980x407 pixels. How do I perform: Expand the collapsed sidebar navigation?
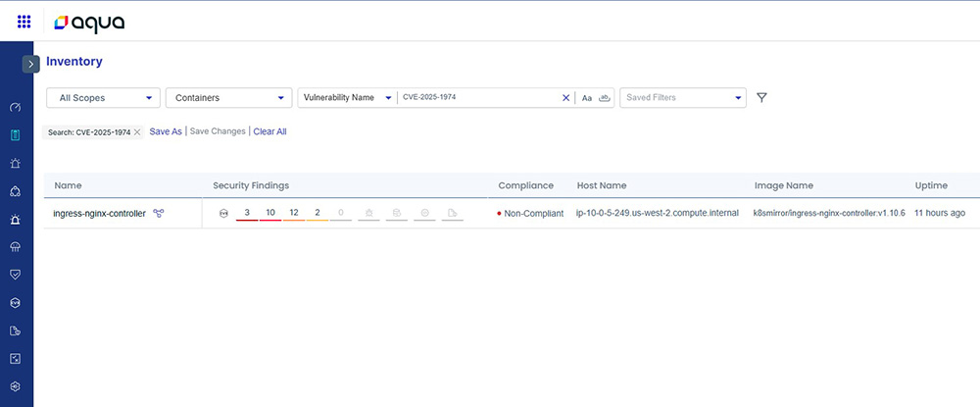pyautogui.click(x=30, y=63)
